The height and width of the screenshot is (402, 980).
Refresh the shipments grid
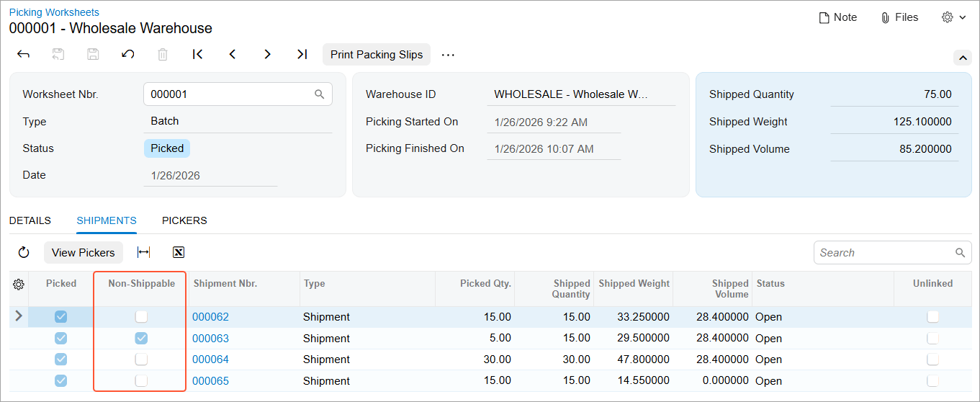coord(24,253)
